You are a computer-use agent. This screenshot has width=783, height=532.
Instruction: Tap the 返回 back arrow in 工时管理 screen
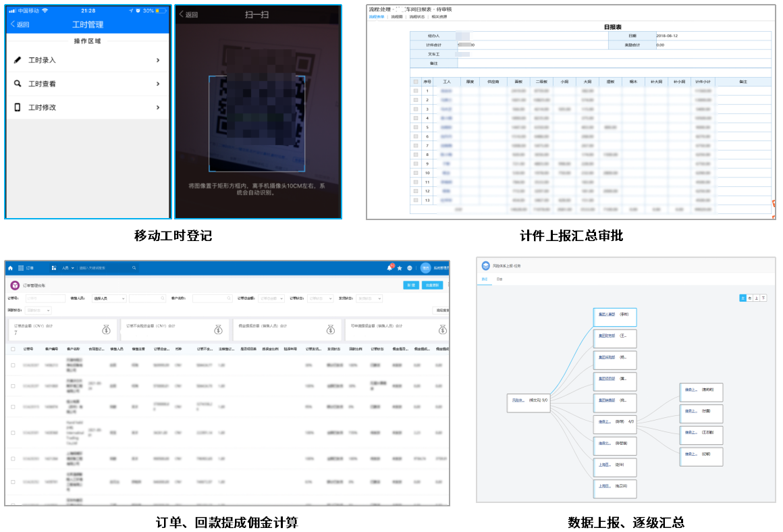(x=20, y=24)
